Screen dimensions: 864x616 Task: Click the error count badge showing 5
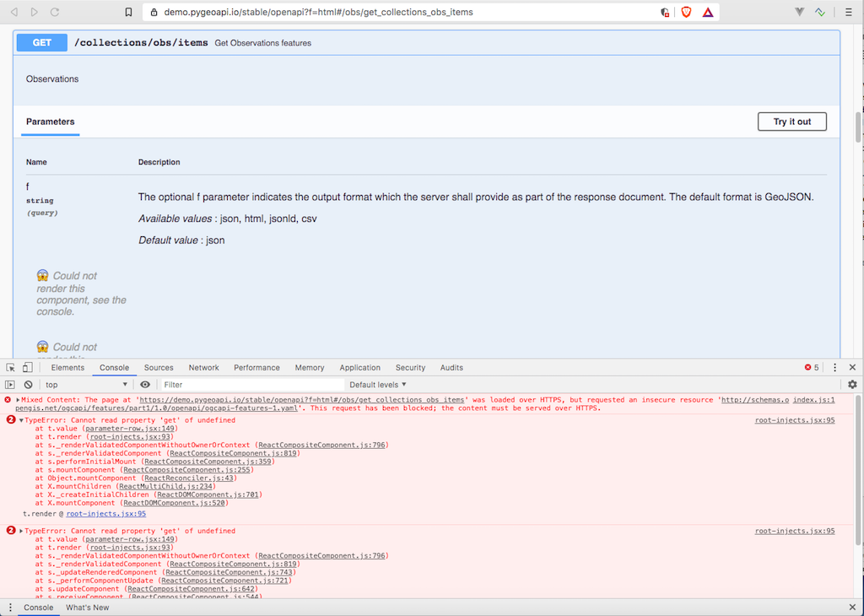coord(812,368)
